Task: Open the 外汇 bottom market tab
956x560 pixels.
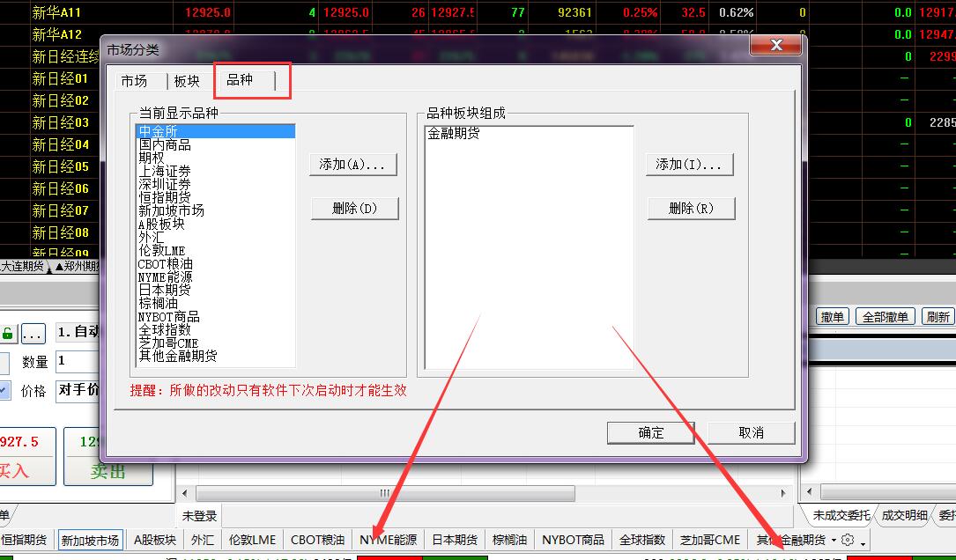Action: tap(203, 540)
